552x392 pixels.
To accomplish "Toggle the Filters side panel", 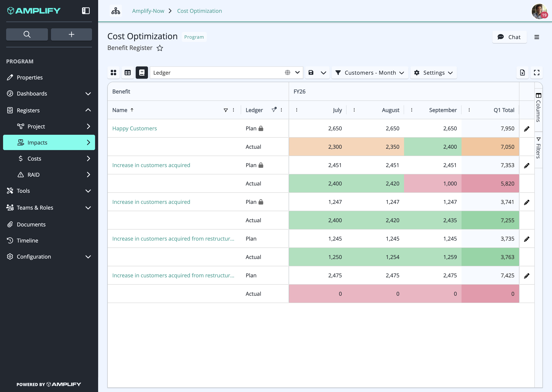I will click(x=538, y=148).
